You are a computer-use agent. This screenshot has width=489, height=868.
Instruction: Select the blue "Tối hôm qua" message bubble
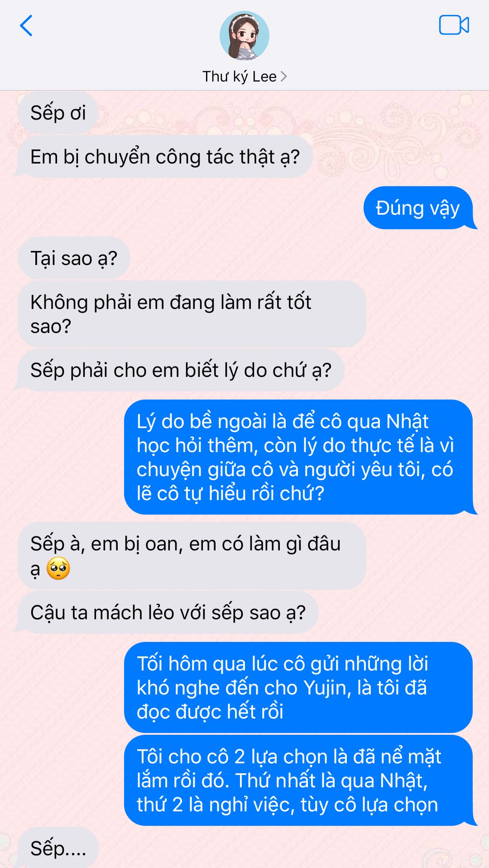(x=298, y=687)
